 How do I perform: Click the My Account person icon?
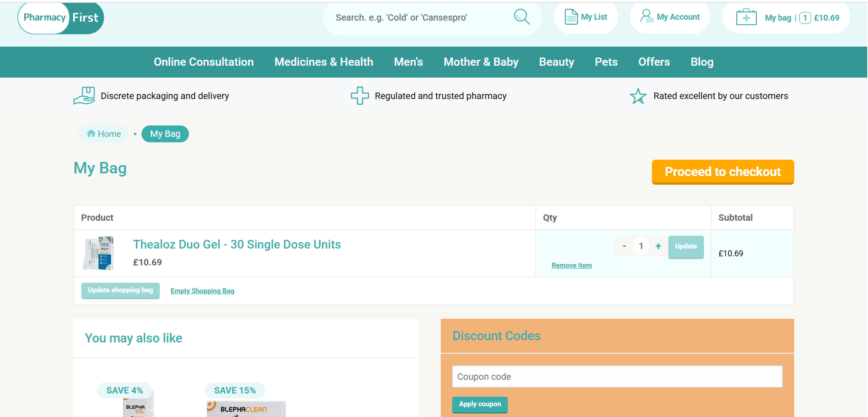pos(647,16)
